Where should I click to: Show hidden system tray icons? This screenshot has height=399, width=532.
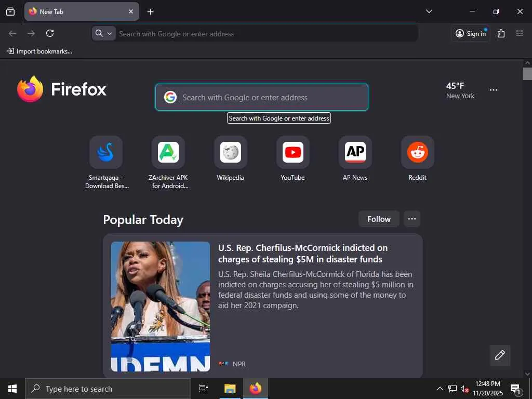(440, 389)
